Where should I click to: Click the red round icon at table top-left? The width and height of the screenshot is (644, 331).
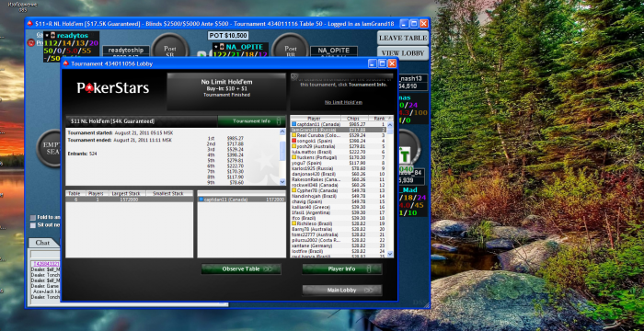(x=30, y=42)
